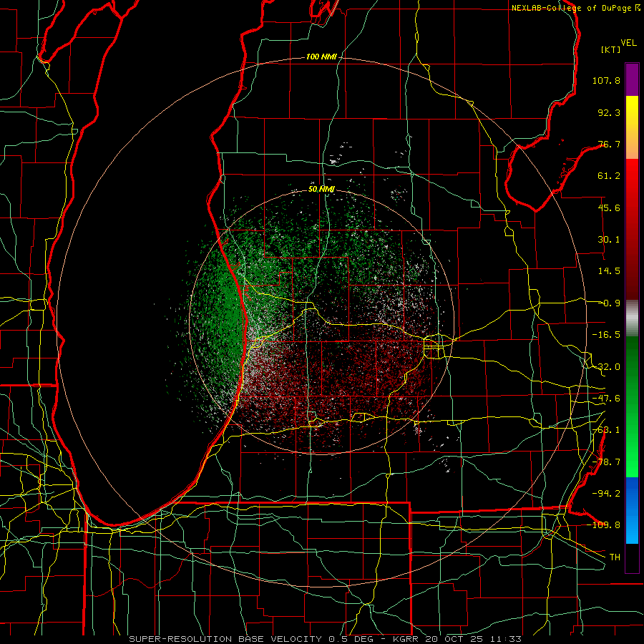Click the -16.5 velocity scale value
Screen dimensions: 644x644
click(x=606, y=335)
